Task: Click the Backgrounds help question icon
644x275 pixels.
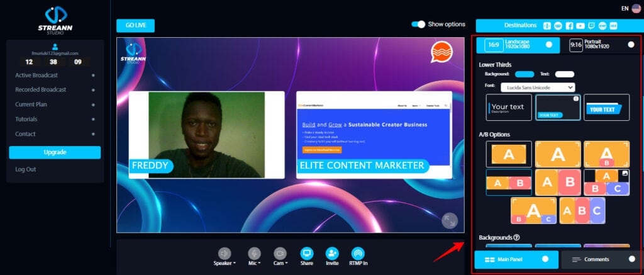Action: pyautogui.click(x=516, y=238)
